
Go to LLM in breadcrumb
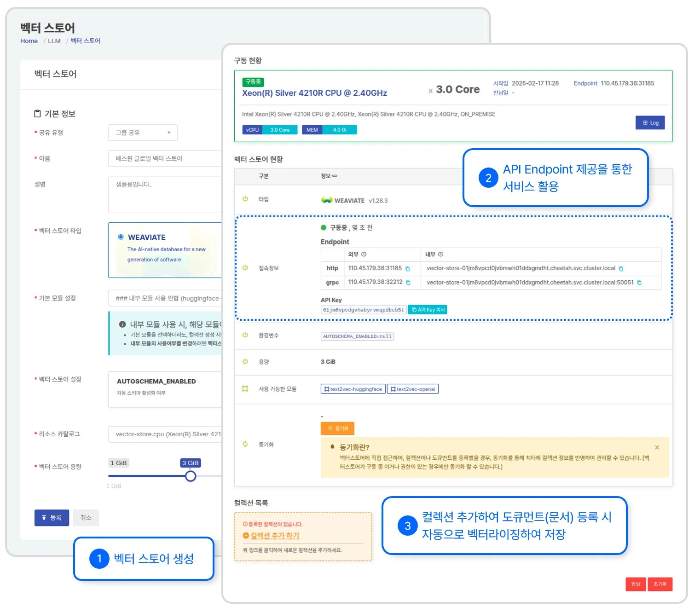click(54, 41)
